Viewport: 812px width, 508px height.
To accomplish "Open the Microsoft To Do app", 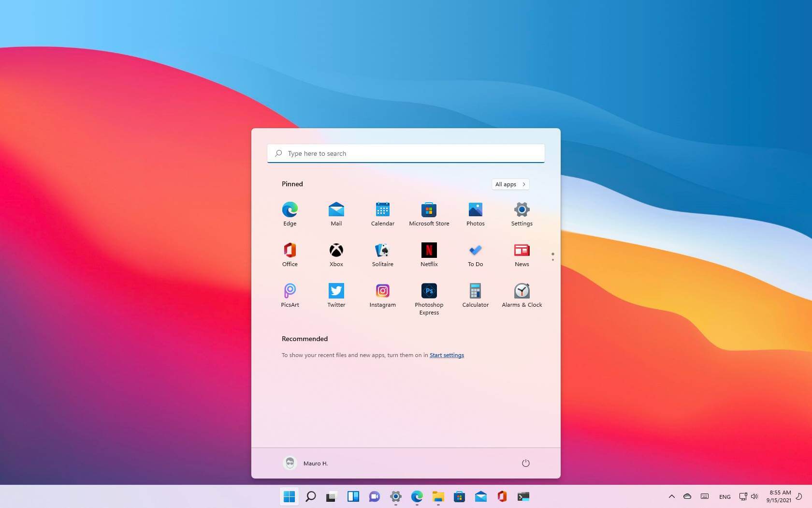I will point(475,251).
